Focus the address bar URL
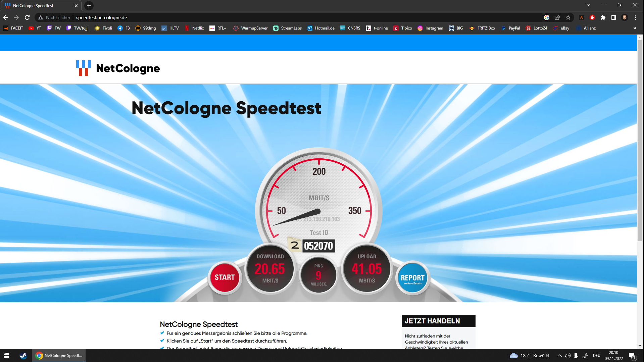644x362 pixels. click(x=101, y=17)
